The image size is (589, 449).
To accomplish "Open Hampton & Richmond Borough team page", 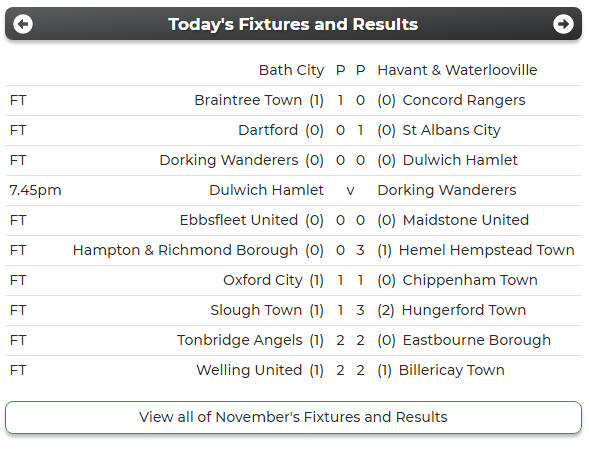I will pyautogui.click(x=186, y=250).
